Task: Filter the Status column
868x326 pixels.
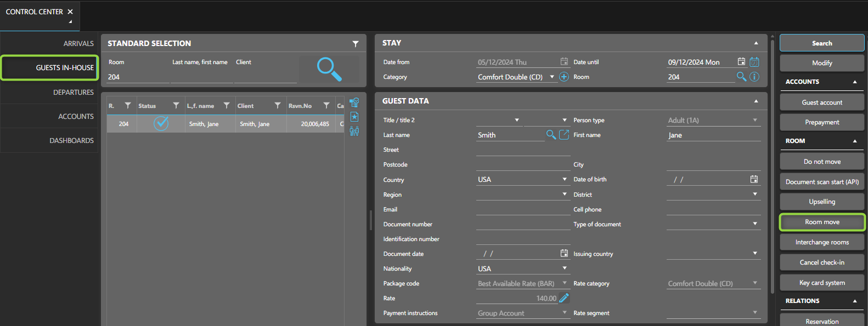Action: (x=176, y=106)
